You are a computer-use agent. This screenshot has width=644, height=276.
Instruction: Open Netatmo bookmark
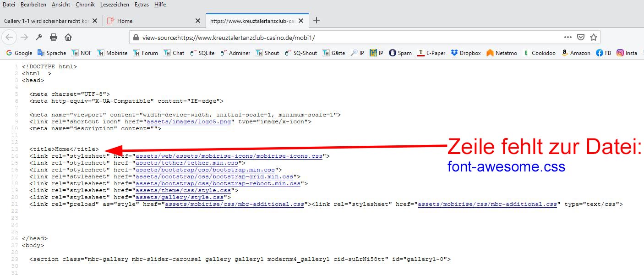tap(502, 53)
